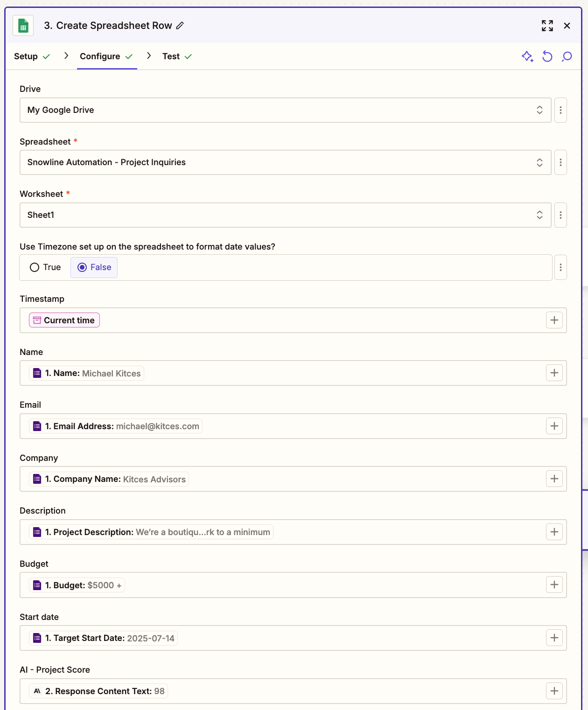Open Timezone field three-dot options
Screen dimensions: 588x710
[560, 267]
